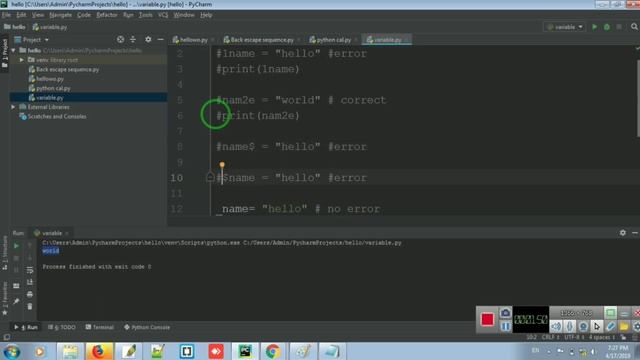Collapse the hello project root node
Screen dimensions: 640x360
coord(13,51)
